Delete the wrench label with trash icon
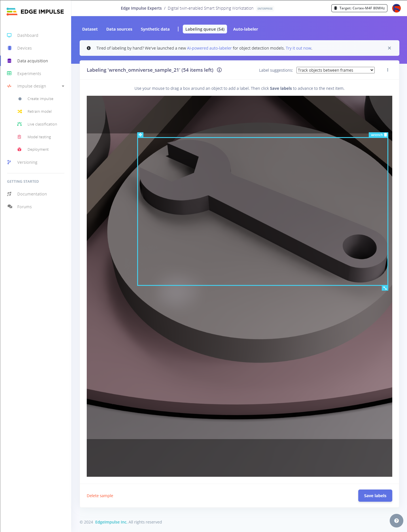 tap(385, 135)
